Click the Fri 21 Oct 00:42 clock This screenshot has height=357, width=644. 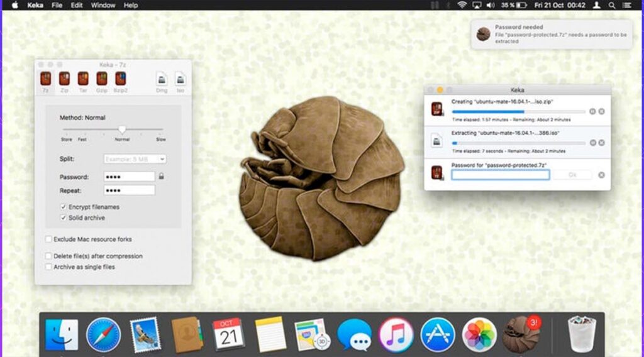click(560, 5)
